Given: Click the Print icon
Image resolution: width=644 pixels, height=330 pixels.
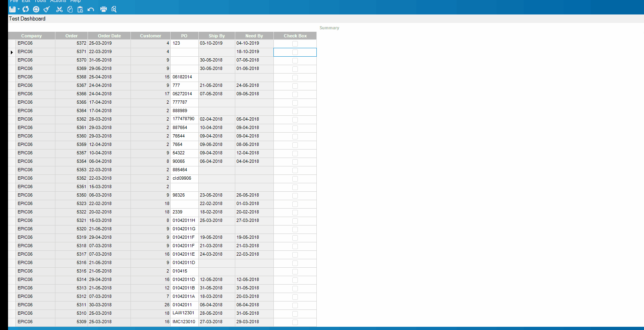Looking at the screenshot, I should coord(104,9).
